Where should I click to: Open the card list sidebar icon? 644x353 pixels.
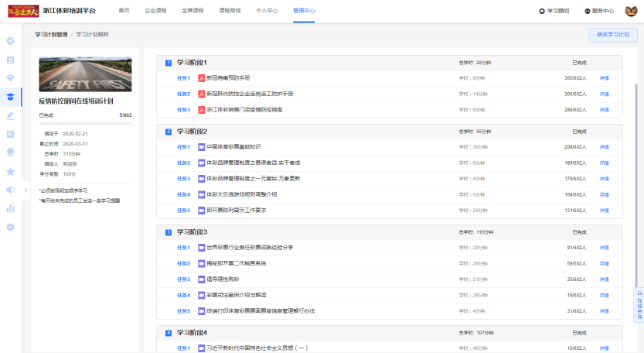[11, 134]
